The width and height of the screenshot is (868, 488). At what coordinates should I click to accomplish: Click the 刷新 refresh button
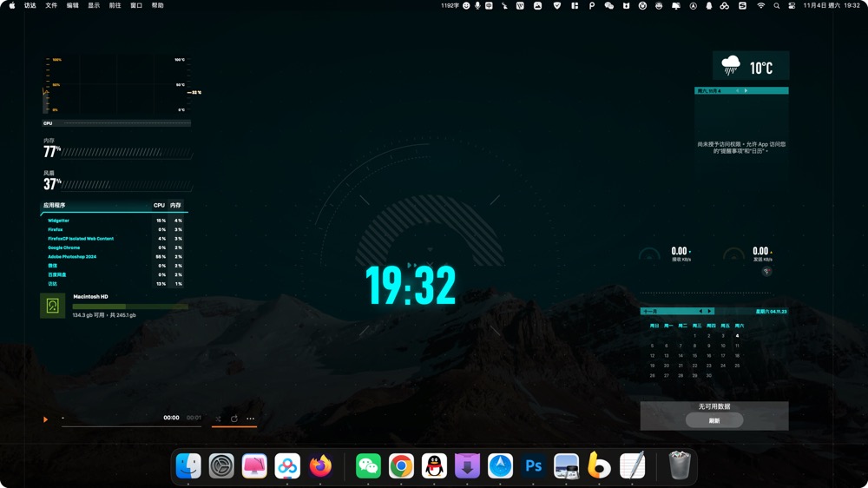coord(713,420)
